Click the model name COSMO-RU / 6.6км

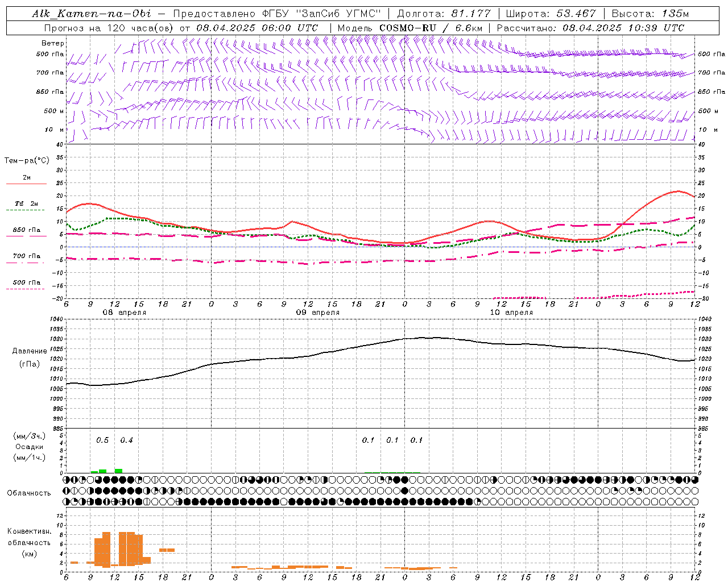[431, 28]
